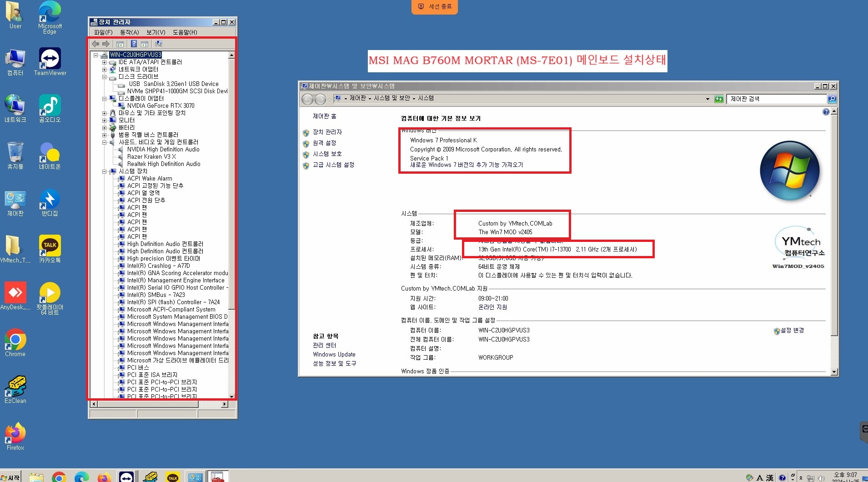Collapse the 디스플레이 어댑터 node
This screenshot has width=868, height=482.
coord(104,99)
